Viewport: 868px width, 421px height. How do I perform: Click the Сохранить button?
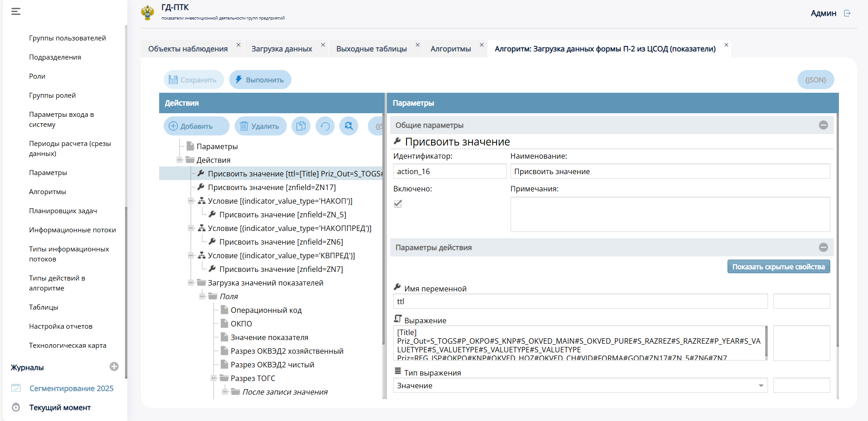click(194, 80)
